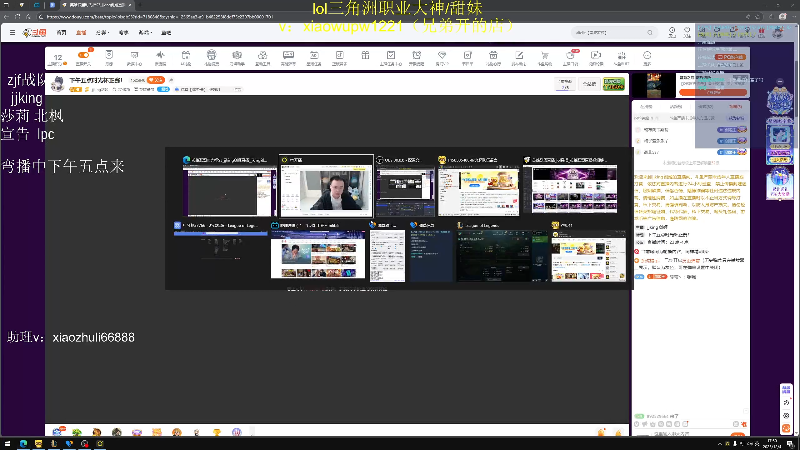Open the clock history icon in header
Viewport: 800px width, 450px height.
(x=672, y=32)
